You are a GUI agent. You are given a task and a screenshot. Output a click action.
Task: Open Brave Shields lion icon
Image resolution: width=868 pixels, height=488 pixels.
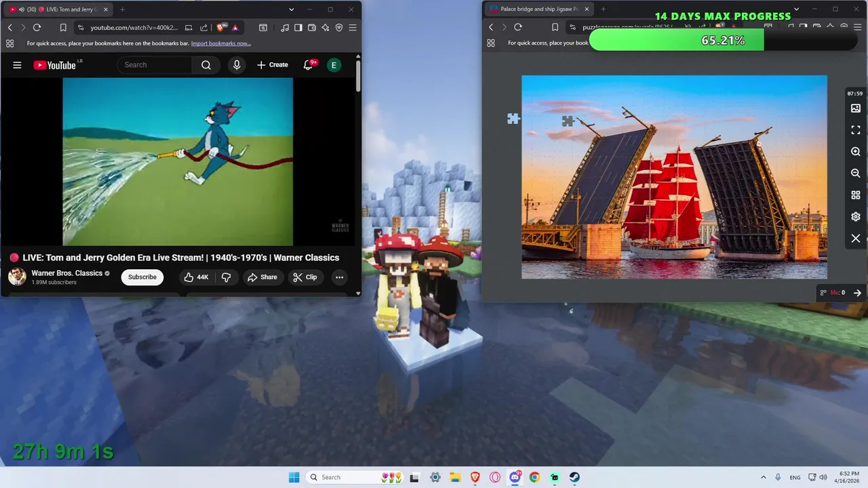(x=221, y=28)
